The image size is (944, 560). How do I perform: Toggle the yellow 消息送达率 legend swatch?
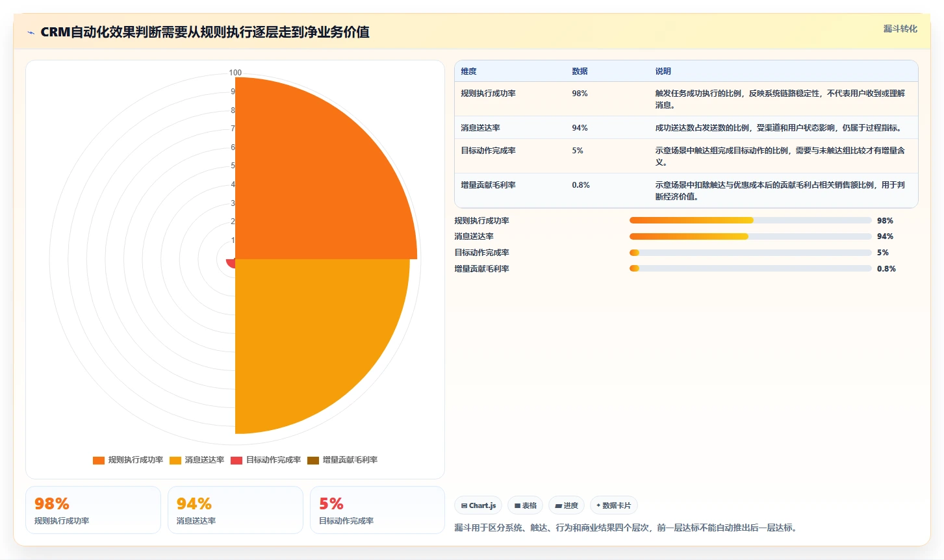(175, 460)
